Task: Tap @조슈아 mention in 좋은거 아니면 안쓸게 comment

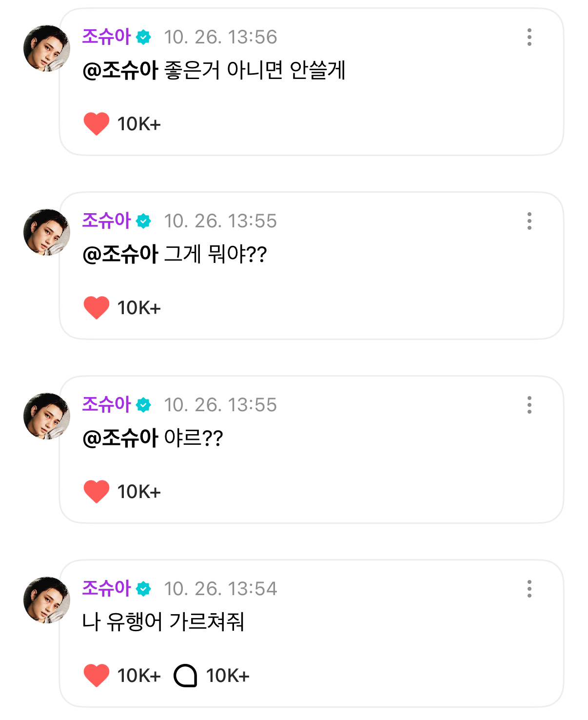Action: tap(120, 70)
